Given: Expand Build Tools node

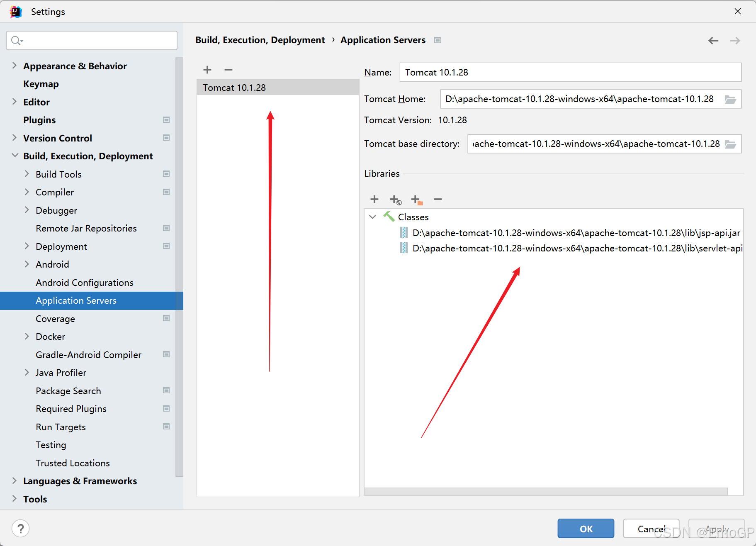Looking at the screenshot, I should click(x=27, y=174).
